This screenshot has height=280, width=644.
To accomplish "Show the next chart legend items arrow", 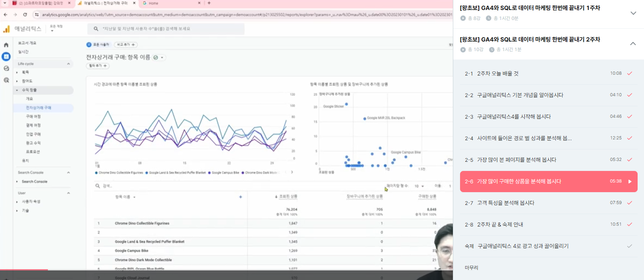I will (x=292, y=172).
